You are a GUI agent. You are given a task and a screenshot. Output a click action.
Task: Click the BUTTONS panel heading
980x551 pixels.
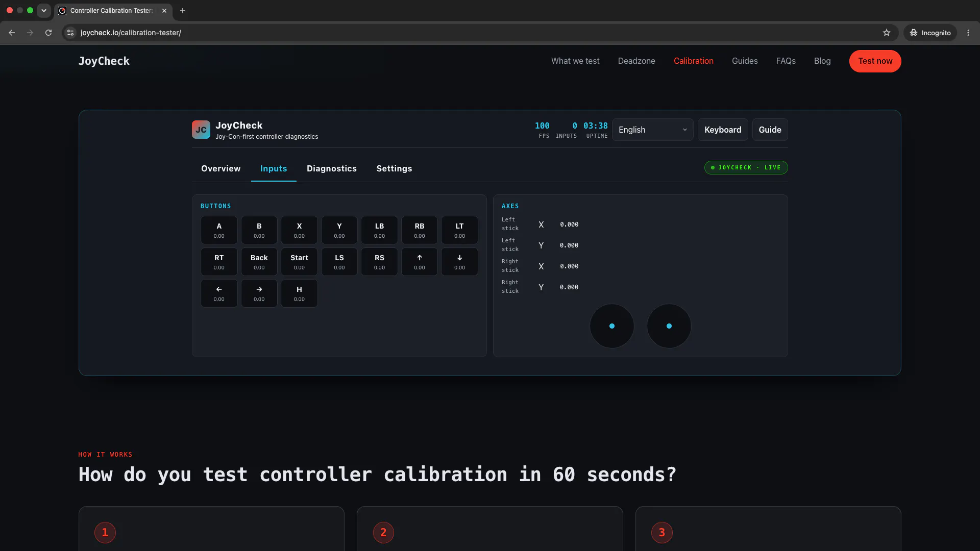click(x=216, y=206)
